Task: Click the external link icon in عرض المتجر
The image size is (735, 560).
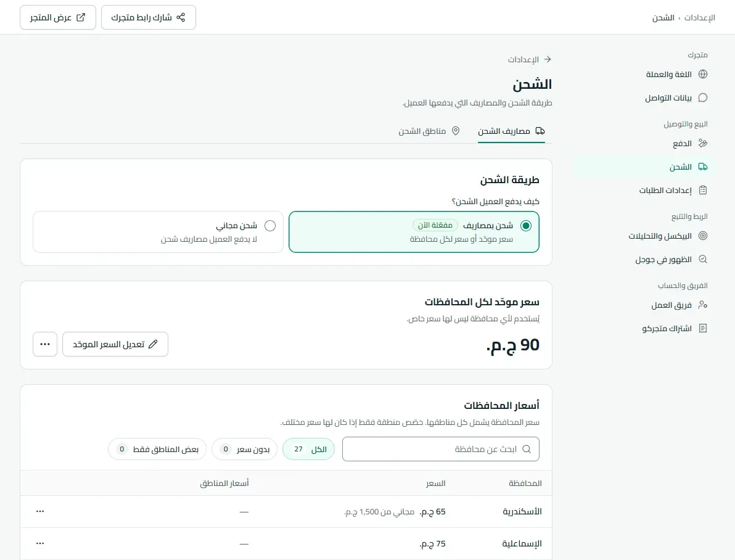Action: pyautogui.click(x=81, y=17)
